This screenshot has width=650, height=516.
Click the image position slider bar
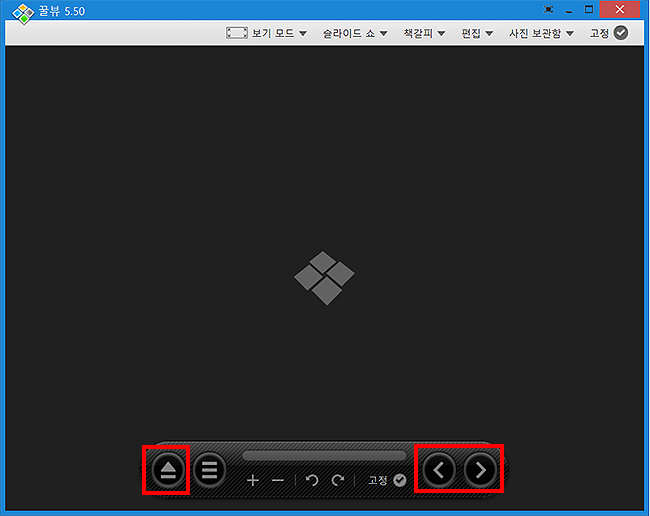pyautogui.click(x=324, y=456)
